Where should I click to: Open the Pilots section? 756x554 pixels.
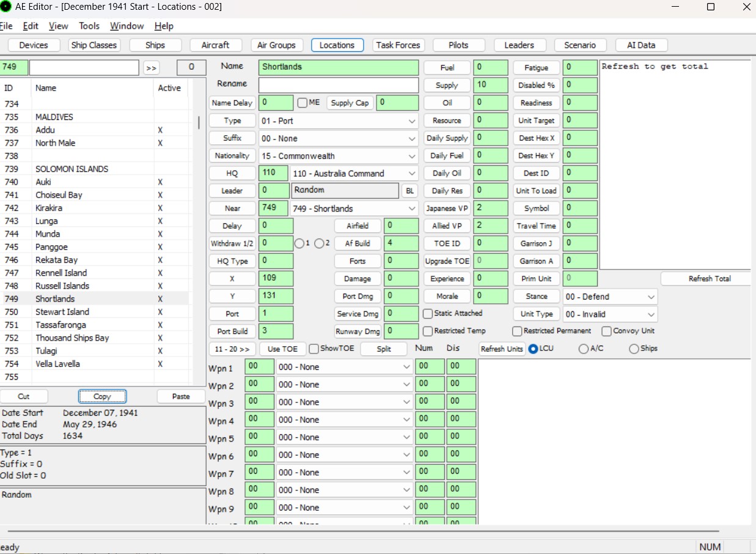tap(458, 45)
